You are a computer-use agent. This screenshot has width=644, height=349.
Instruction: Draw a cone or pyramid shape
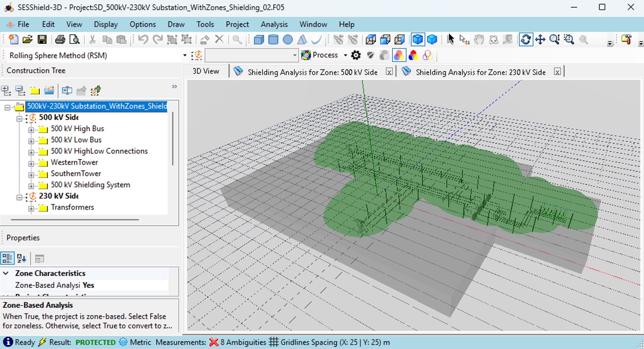pyautogui.click(x=302, y=40)
